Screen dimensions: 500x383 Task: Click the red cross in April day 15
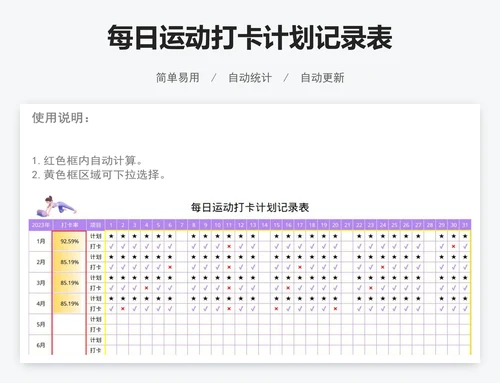coord(276,309)
